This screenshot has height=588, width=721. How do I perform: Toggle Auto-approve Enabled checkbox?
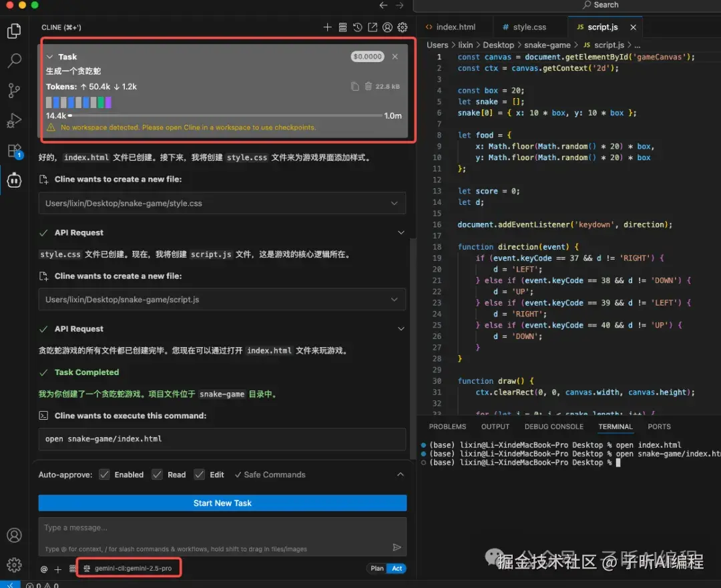pyautogui.click(x=104, y=475)
